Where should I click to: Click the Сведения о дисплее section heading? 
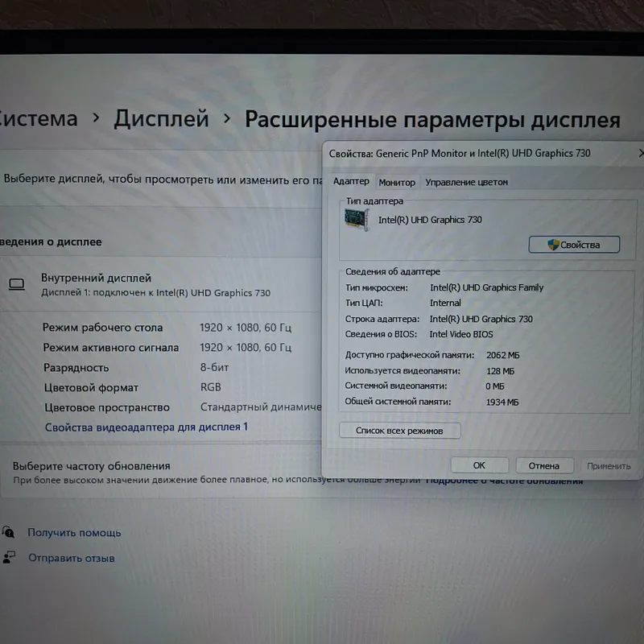[51, 242]
